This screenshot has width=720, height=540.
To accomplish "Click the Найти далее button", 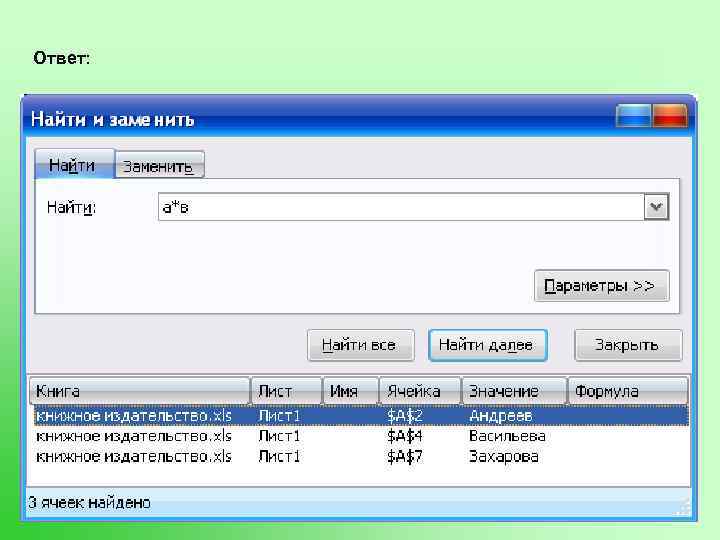I will 488,345.
